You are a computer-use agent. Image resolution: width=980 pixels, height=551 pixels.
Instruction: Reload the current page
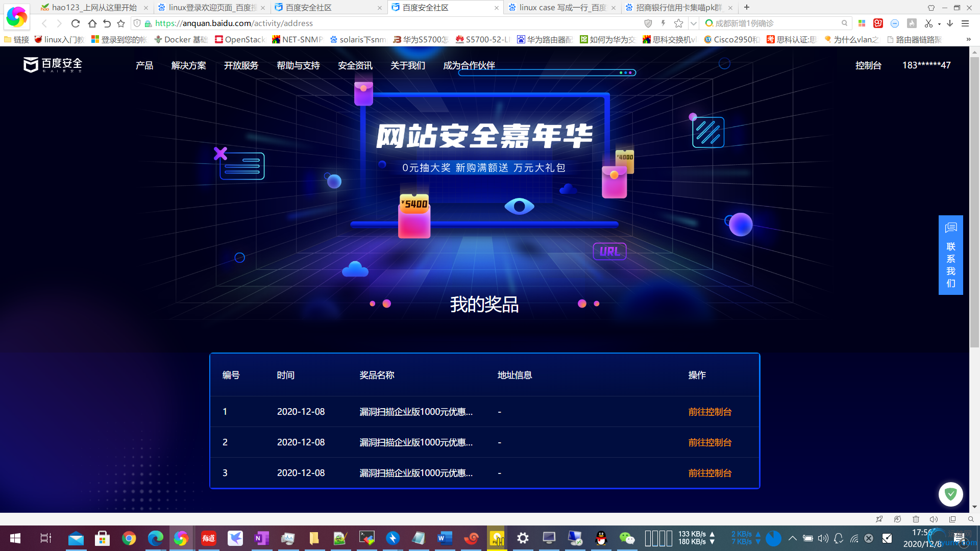(76, 23)
